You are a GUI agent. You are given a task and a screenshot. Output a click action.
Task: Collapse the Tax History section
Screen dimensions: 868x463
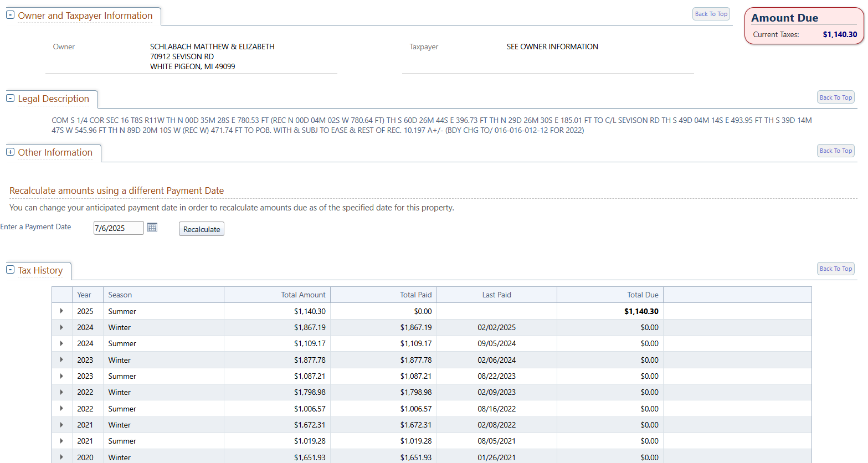[10, 270]
